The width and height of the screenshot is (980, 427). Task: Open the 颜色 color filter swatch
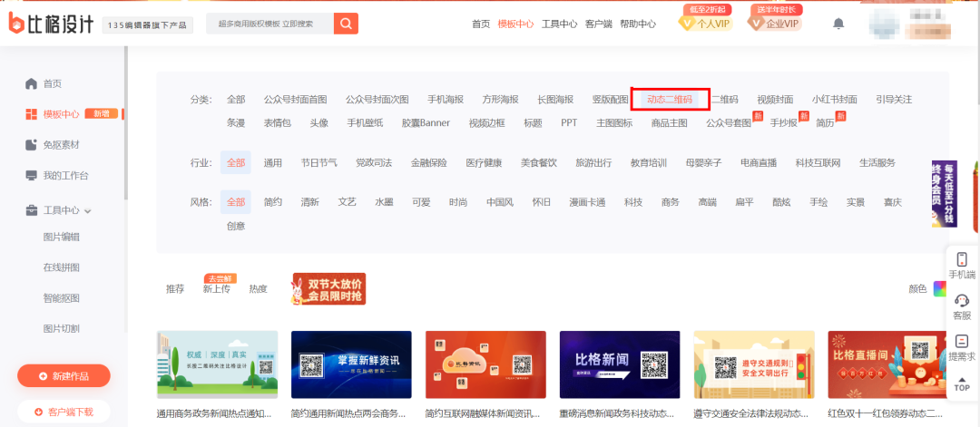click(939, 289)
